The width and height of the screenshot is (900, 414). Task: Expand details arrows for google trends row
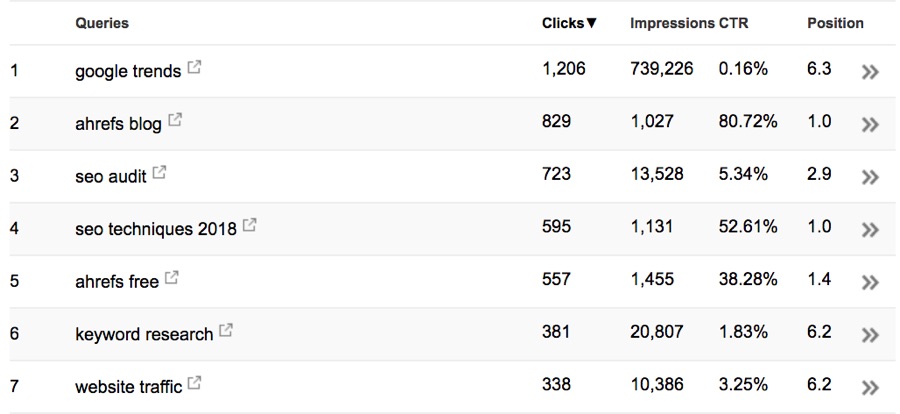coord(870,72)
